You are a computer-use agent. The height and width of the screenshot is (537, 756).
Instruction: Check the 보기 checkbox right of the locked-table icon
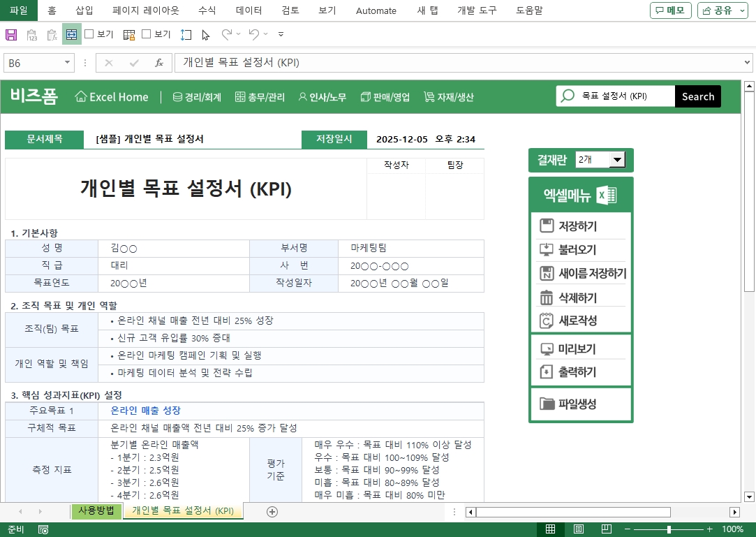(x=147, y=34)
